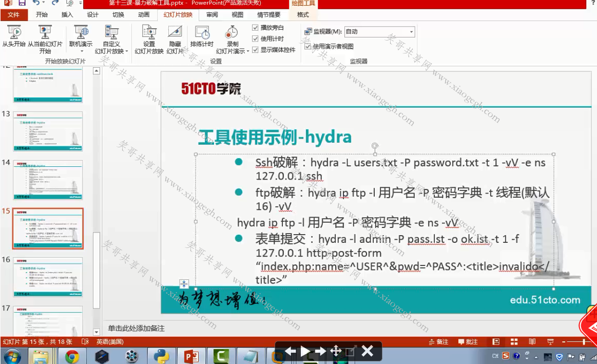Click the spell check icon in status bar
This screenshot has height=364, width=597.
(x=85, y=341)
